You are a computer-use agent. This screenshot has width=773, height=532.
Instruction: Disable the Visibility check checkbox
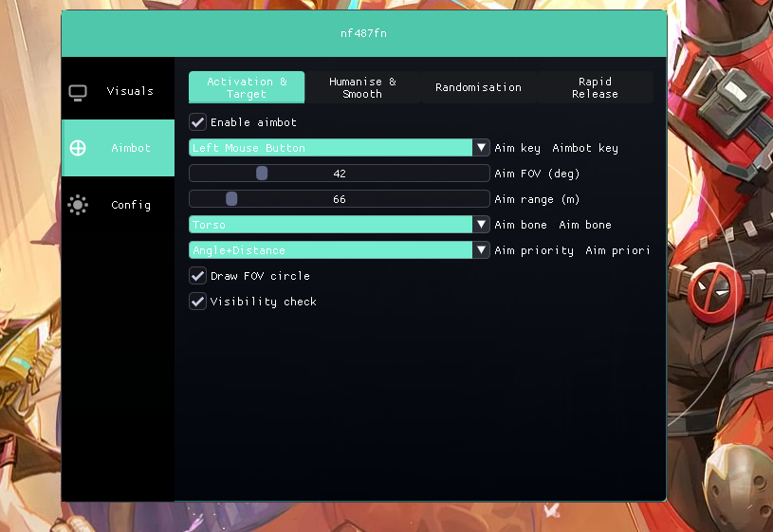pyautogui.click(x=198, y=302)
